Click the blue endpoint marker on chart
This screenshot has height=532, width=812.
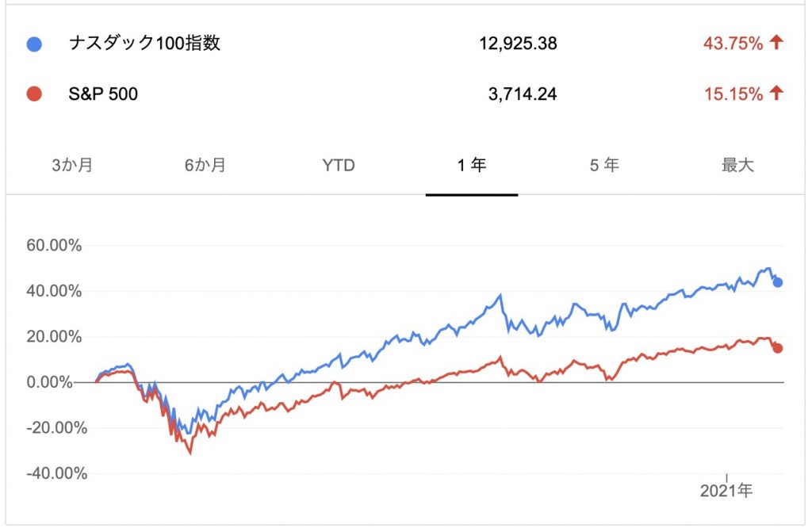pyautogui.click(x=777, y=282)
